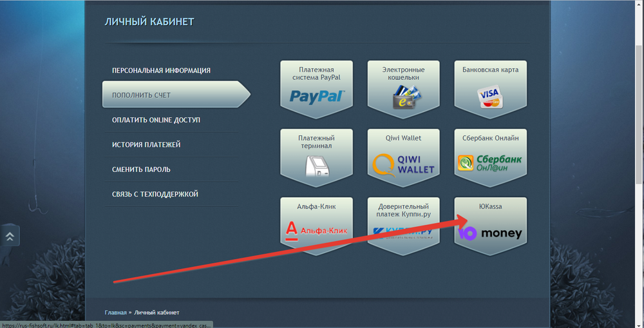This screenshot has height=328, width=644.
Task: View История платежей section
Action: [x=146, y=145]
